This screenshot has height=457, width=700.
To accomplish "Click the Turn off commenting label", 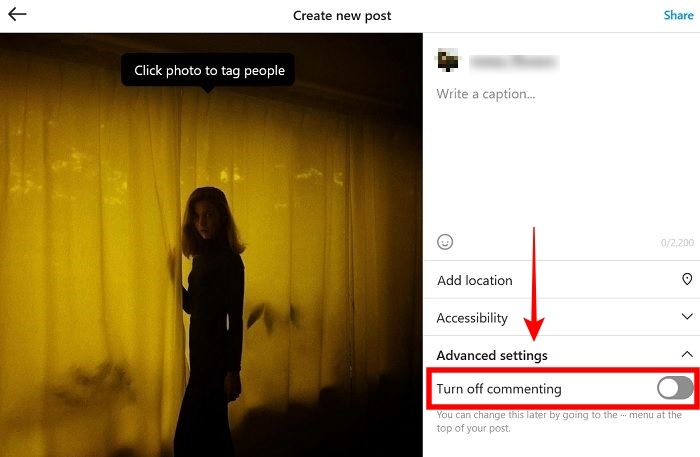I will 499,389.
